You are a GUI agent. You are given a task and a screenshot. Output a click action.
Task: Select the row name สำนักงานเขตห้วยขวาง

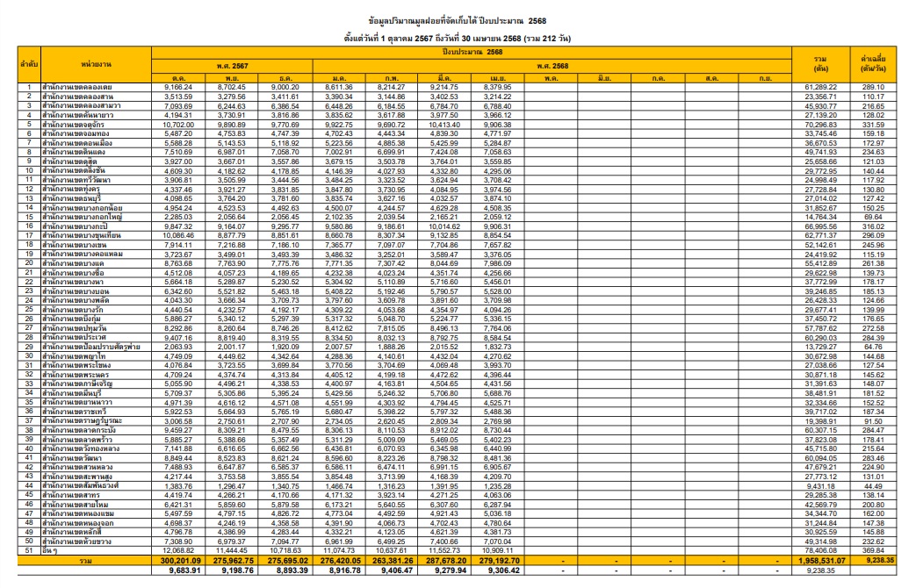(76, 541)
